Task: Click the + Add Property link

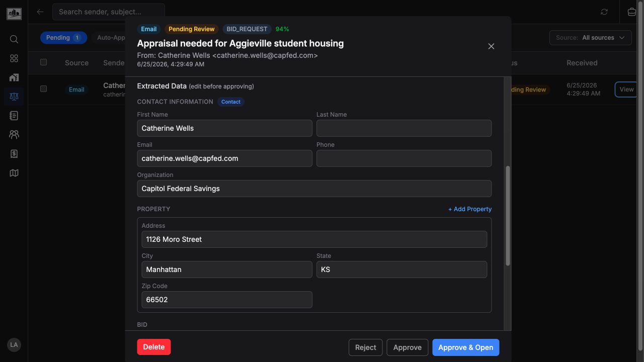Action: coord(470,209)
